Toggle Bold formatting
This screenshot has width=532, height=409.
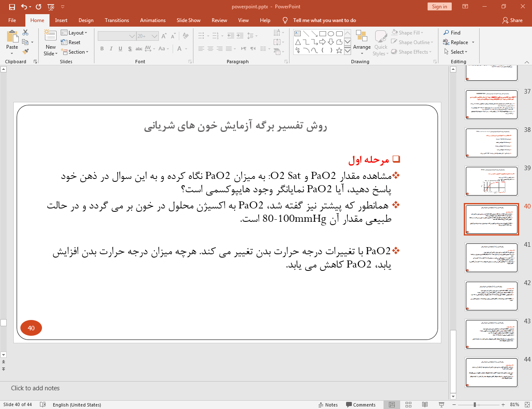(x=102, y=49)
